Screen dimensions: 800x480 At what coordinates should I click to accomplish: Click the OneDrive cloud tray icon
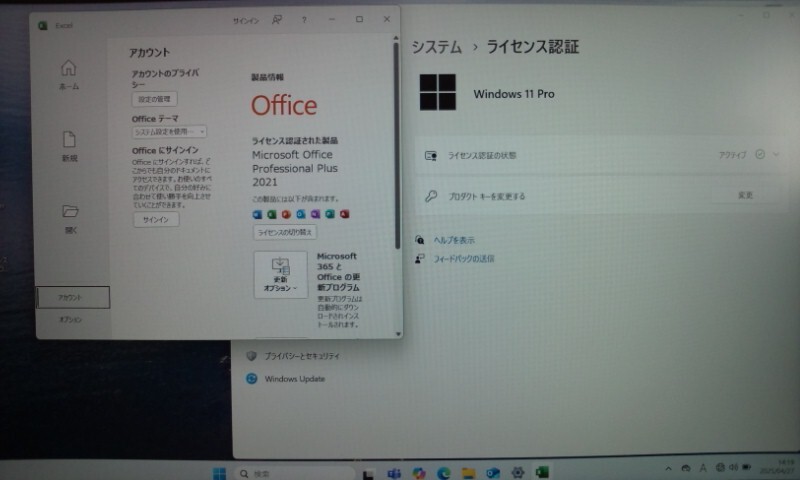pyautogui.click(x=686, y=468)
